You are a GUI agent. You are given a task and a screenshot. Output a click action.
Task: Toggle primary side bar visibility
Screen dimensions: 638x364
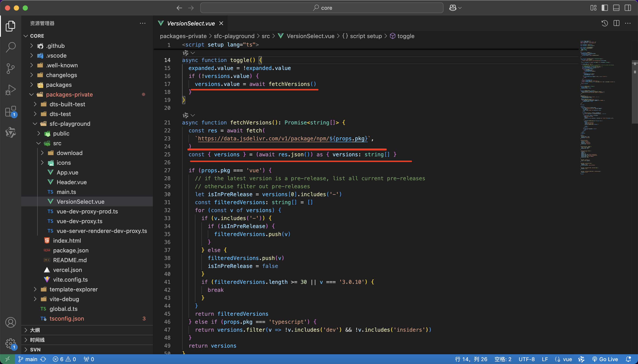pyautogui.click(x=605, y=8)
